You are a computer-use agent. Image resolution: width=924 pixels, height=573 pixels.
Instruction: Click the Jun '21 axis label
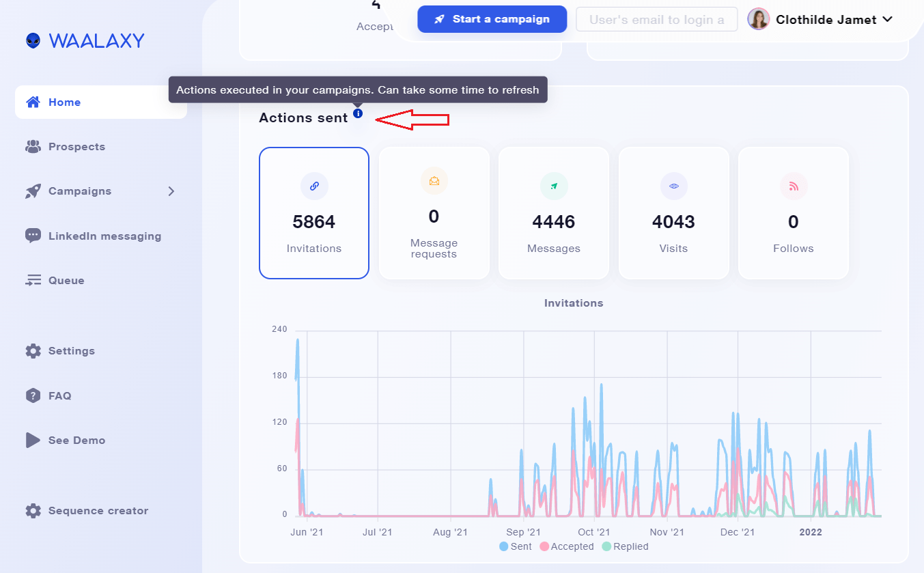coord(307,531)
